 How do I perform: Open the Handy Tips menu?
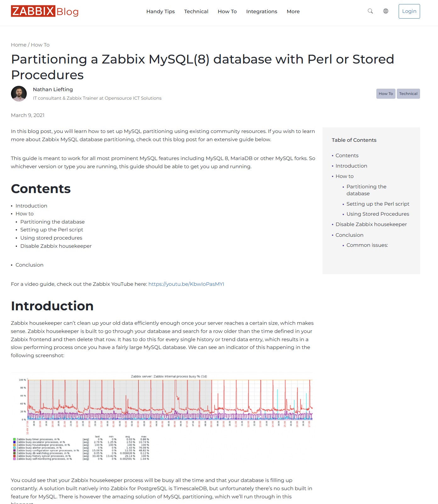[x=160, y=12]
